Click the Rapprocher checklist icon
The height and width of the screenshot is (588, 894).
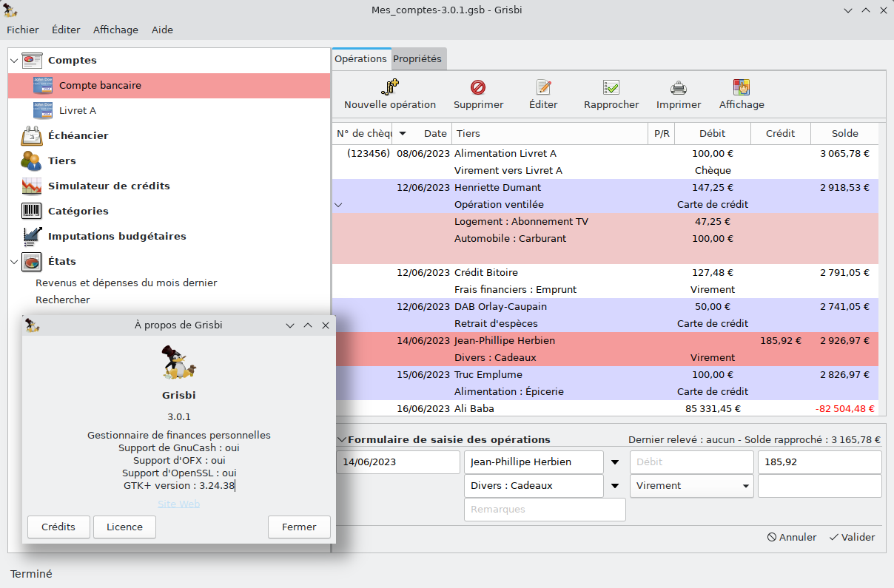(x=611, y=87)
